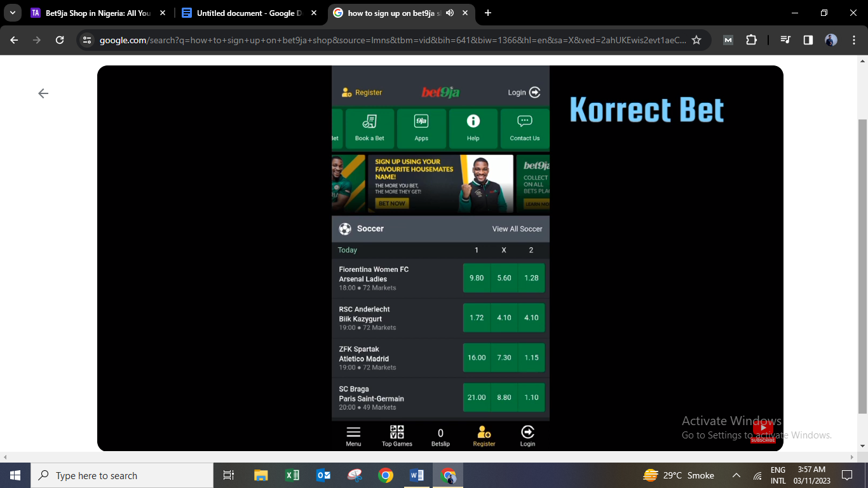Image resolution: width=868 pixels, height=488 pixels.
Task: Click the address bar URL
Action: tap(393, 40)
